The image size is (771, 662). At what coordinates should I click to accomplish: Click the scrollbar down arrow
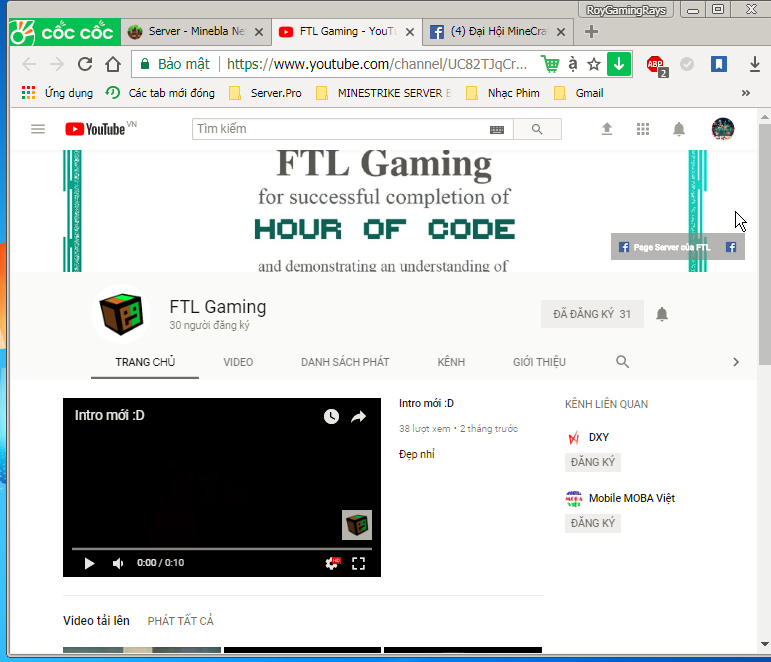(x=765, y=644)
